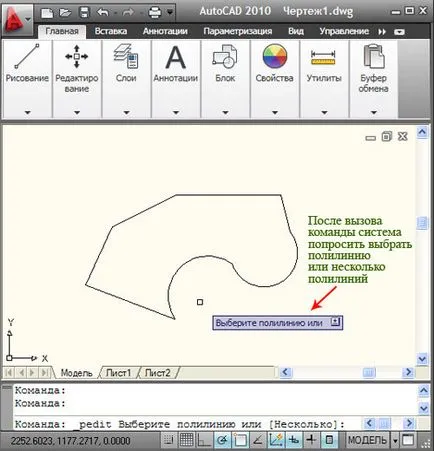Image resolution: width=434 pixels, height=451 pixels.
Task: Click drawing area vertical scrollbar thumb
Action: (x=422, y=223)
